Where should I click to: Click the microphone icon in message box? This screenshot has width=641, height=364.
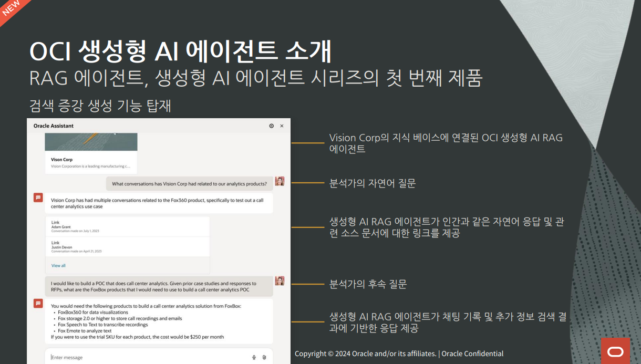point(254,357)
